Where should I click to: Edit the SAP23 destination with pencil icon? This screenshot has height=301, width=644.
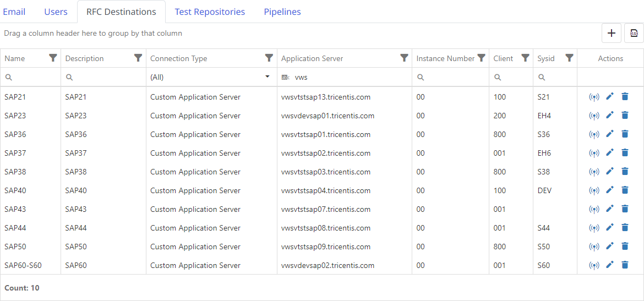pyautogui.click(x=609, y=116)
